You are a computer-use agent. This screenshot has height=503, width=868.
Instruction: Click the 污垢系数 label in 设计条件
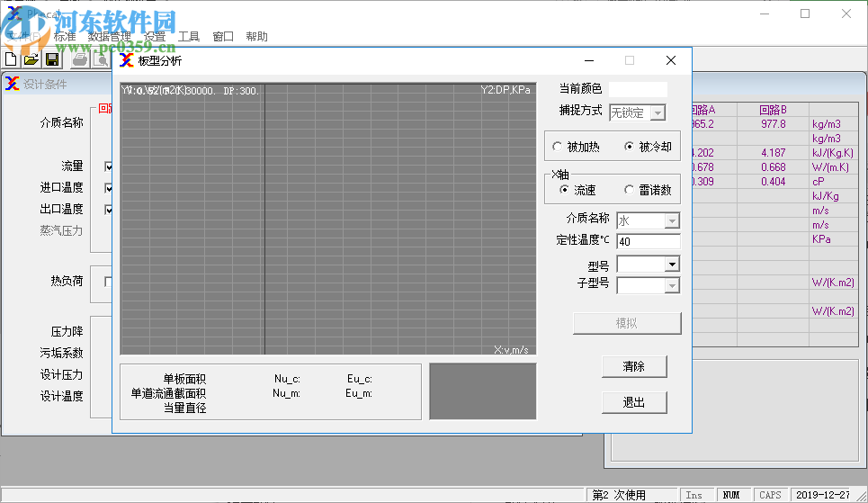click(x=61, y=353)
